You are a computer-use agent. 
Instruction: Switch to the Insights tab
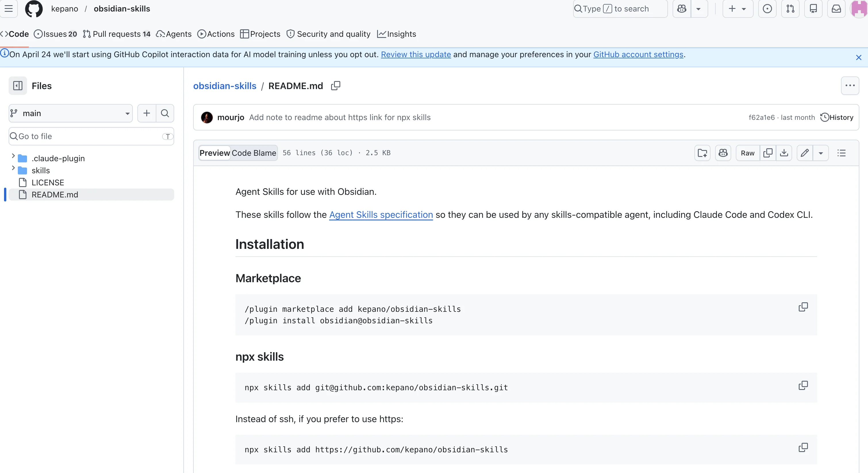[x=397, y=34]
